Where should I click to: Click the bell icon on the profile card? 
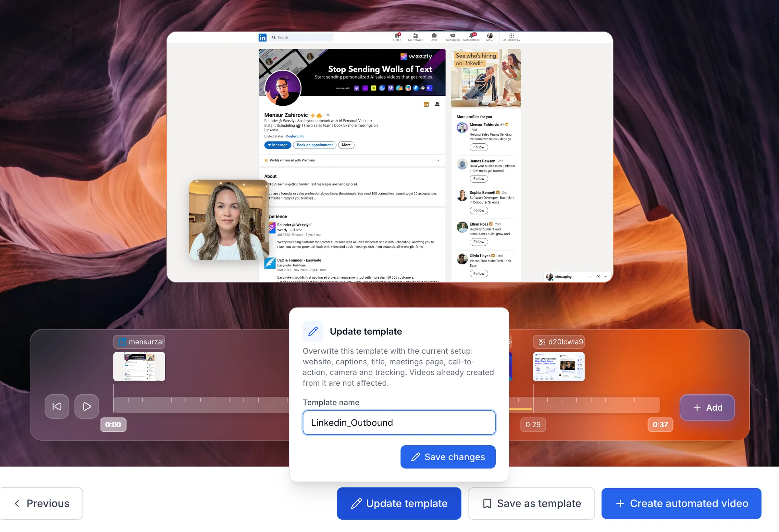point(437,104)
